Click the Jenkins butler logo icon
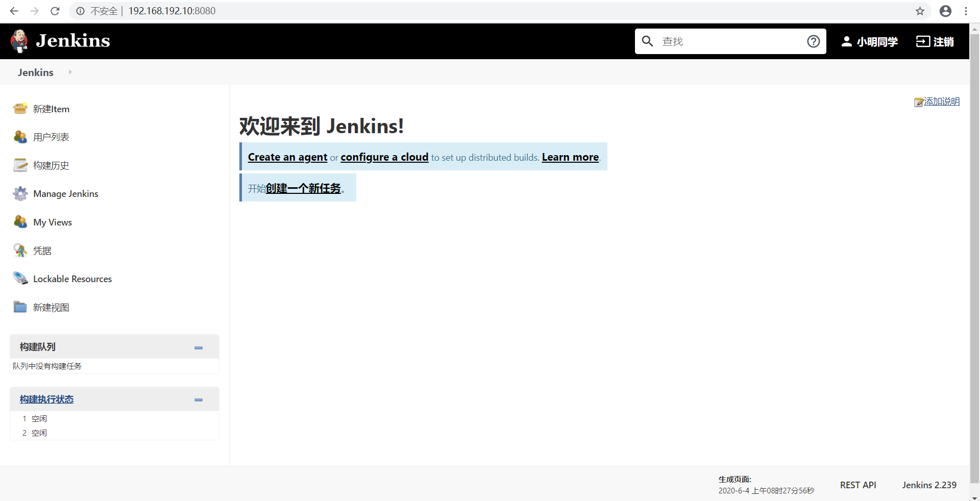Image resolution: width=980 pixels, height=501 pixels. tap(19, 41)
